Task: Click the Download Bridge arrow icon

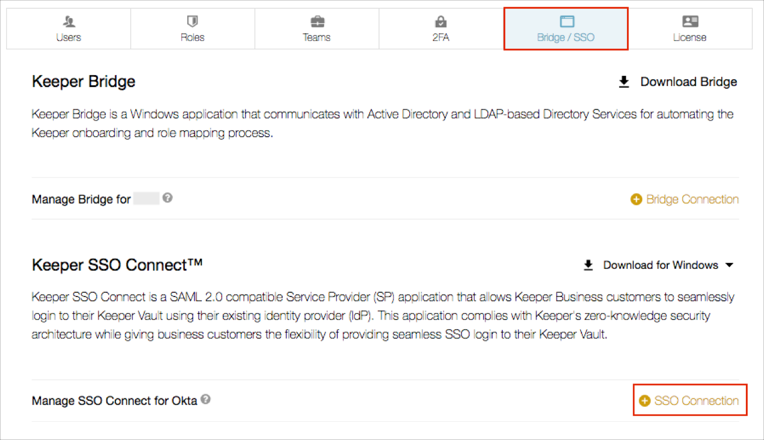Action: (x=624, y=82)
